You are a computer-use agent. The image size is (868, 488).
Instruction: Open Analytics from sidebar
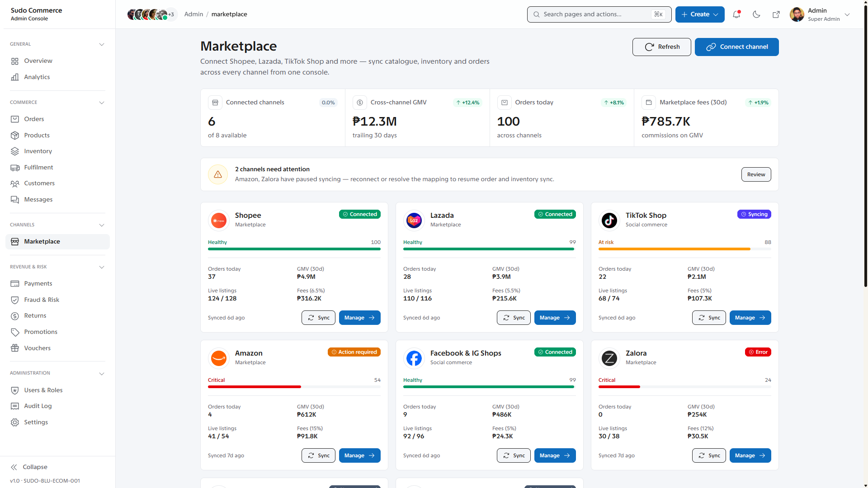pos(57,77)
